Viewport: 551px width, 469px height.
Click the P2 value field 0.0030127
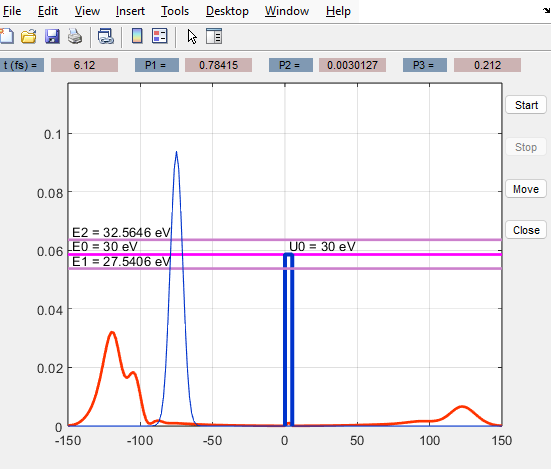(352, 65)
